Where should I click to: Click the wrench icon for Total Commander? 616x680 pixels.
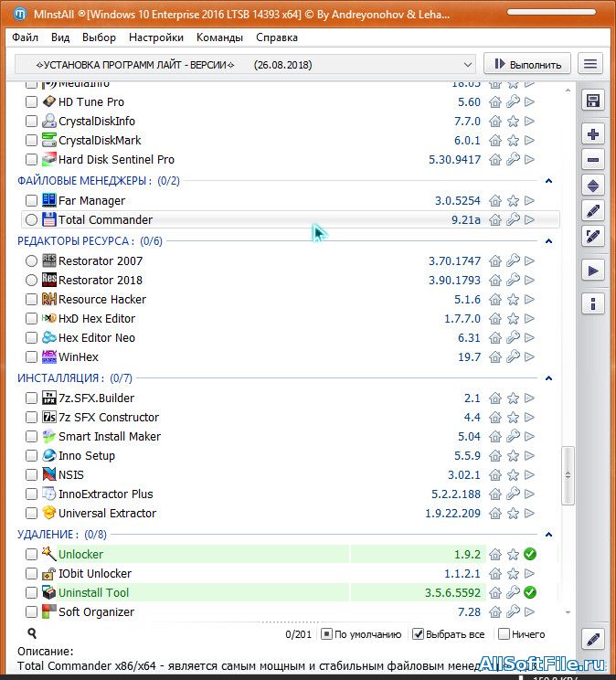[513, 220]
